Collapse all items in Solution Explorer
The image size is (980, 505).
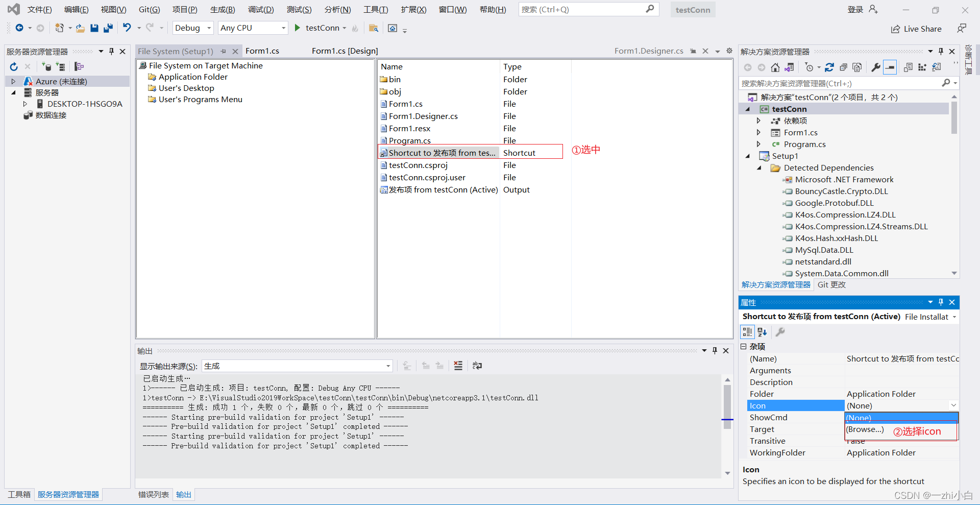(x=843, y=67)
